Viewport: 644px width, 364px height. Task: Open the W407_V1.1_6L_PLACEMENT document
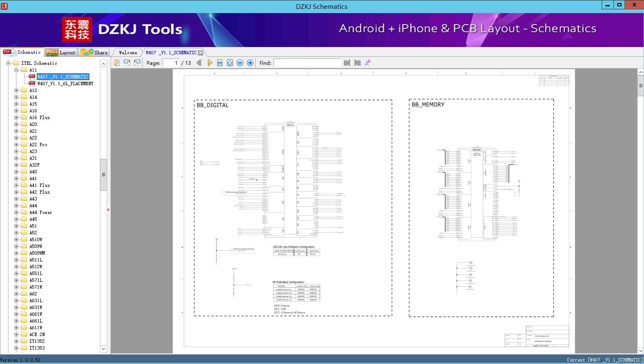[x=65, y=83]
